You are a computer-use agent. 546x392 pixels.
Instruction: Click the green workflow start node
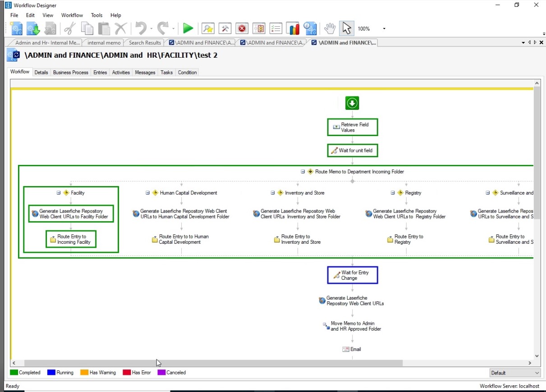[x=352, y=103]
